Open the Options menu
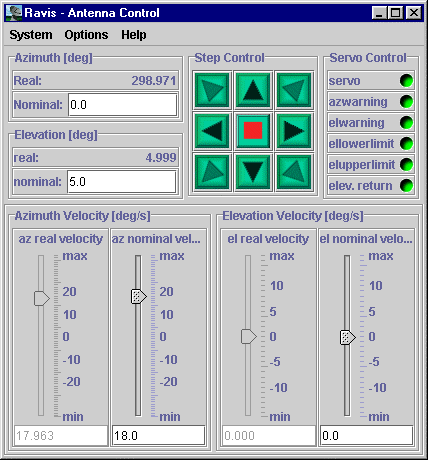This screenshot has height=460, width=428. click(86, 35)
